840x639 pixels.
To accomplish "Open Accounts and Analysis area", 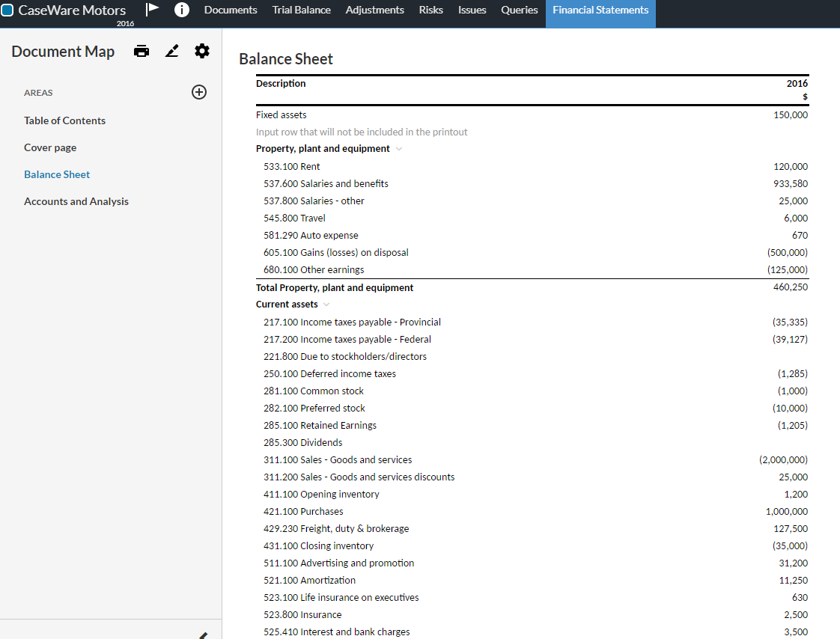I will coord(76,201).
